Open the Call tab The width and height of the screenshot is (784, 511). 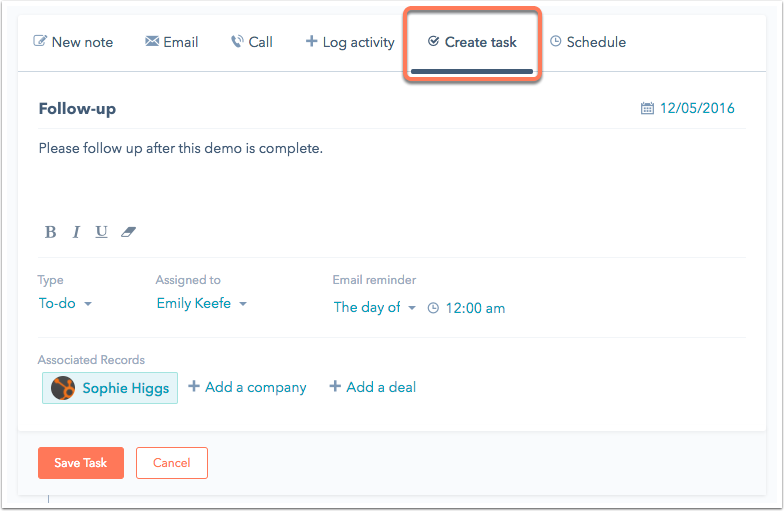(251, 42)
